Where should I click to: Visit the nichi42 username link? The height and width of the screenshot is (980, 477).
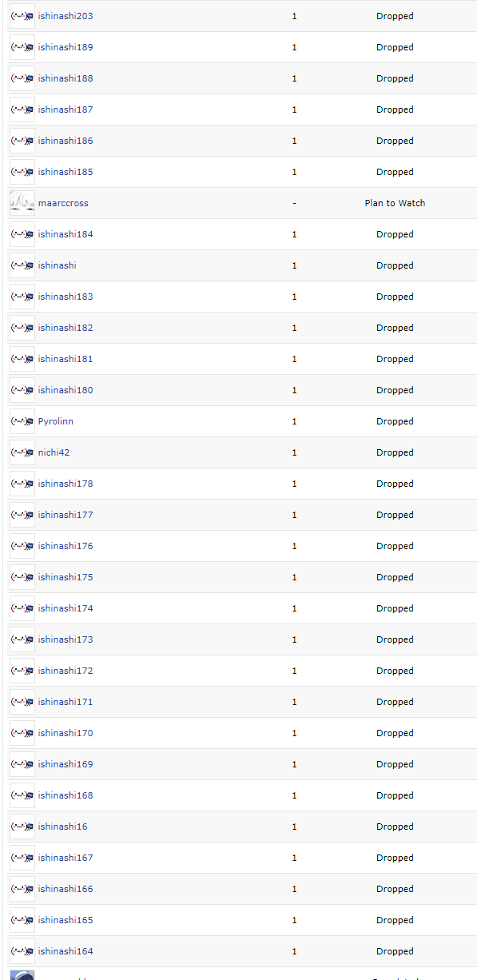tap(54, 452)
